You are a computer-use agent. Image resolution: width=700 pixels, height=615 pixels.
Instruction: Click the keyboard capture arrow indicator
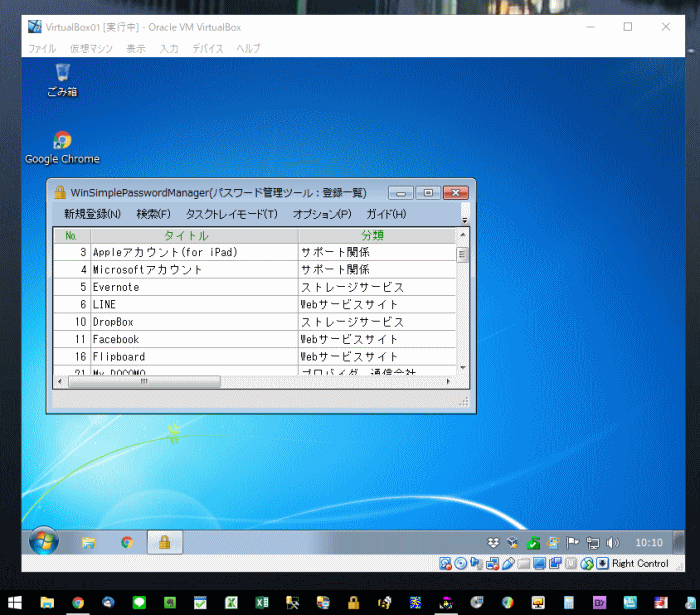602,564
